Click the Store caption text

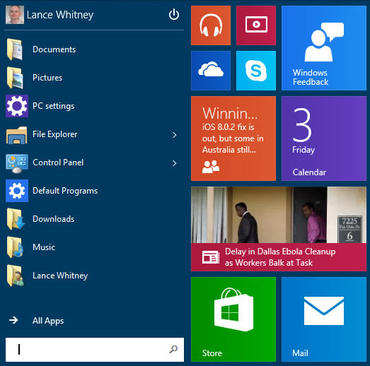(212, 353)
